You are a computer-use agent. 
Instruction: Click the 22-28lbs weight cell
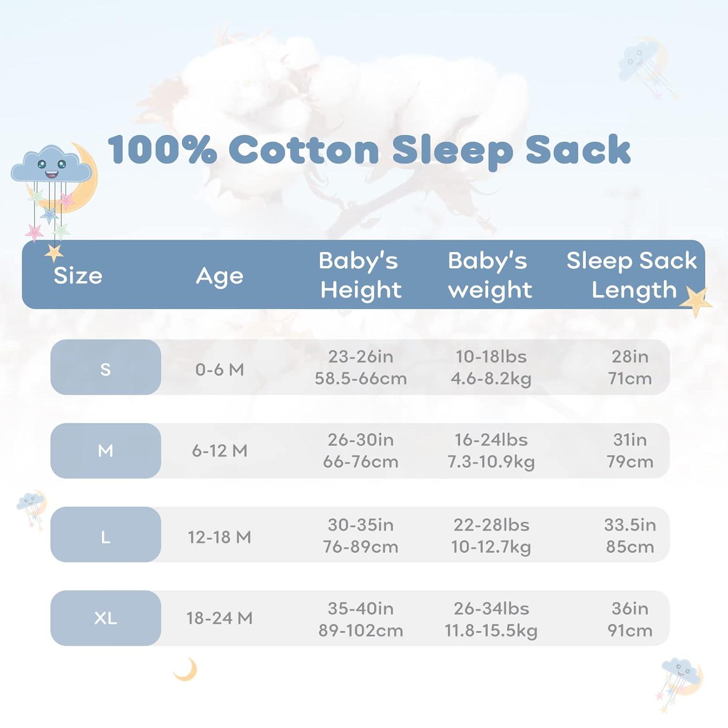tap(491, 525)
